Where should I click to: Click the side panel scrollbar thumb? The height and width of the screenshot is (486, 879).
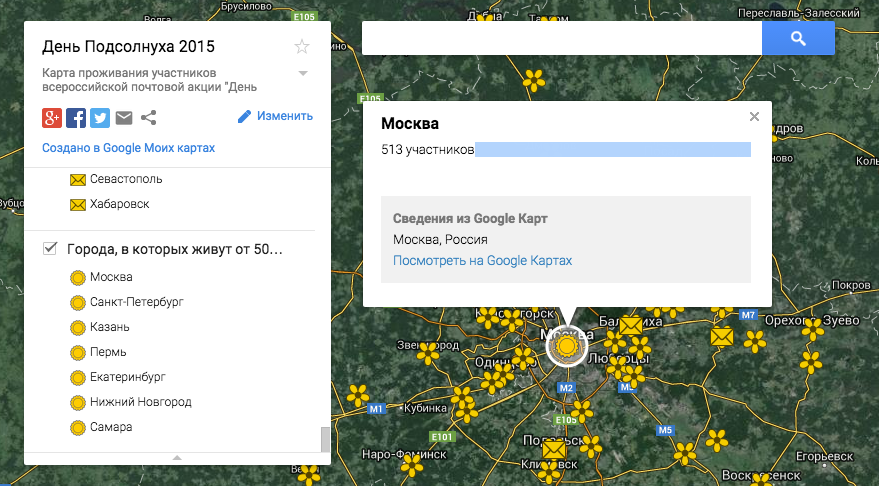(x=325, y=439)
